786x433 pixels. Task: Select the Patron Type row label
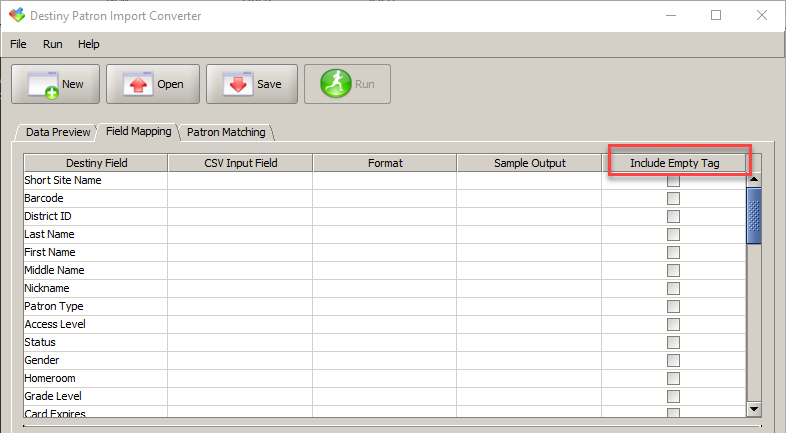tap(54, 307)
